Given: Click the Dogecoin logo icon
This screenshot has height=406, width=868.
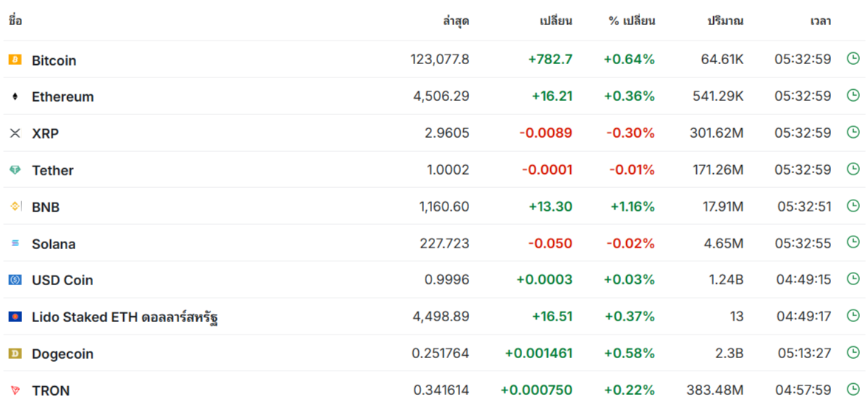Looking at the screenshot, I should coord(15,354).
